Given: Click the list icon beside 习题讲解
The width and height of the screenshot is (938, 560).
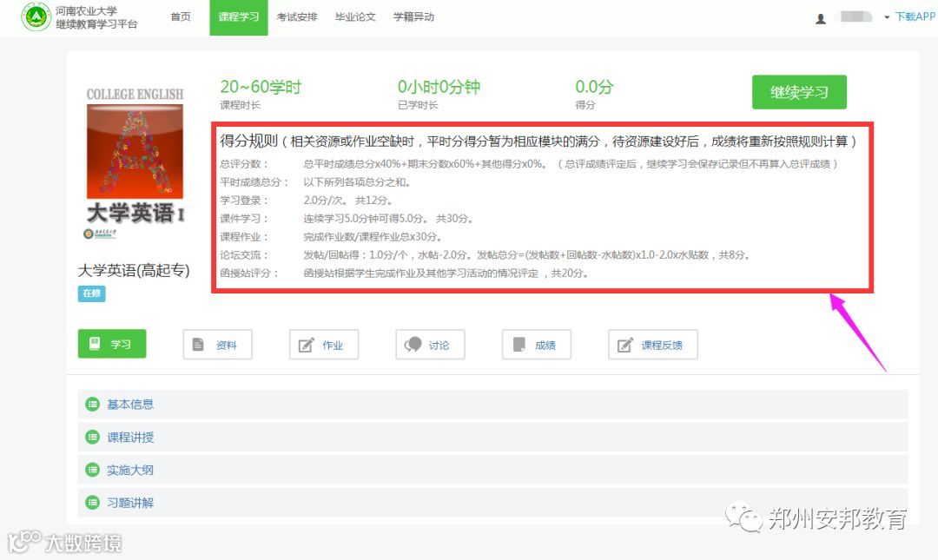Looking at the screenshot, I should point(93,503).
